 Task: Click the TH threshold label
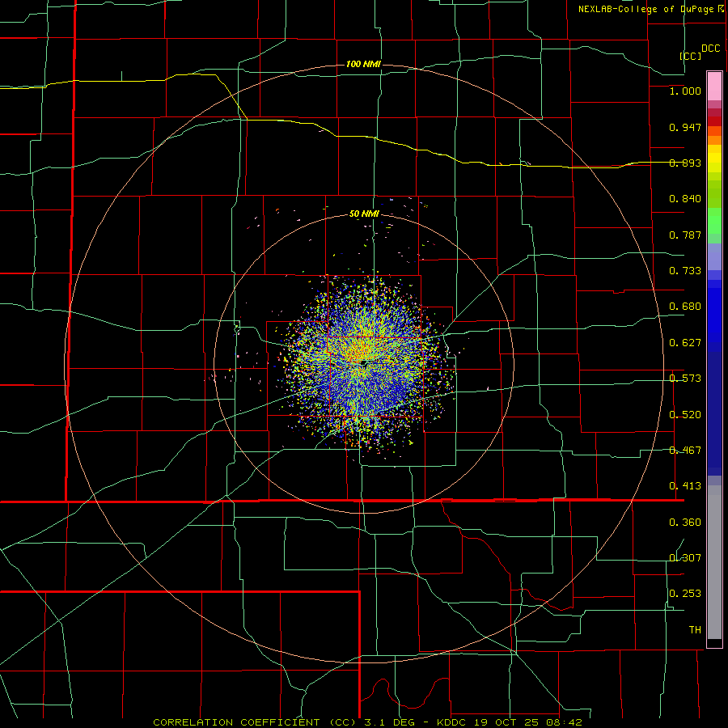695,630
